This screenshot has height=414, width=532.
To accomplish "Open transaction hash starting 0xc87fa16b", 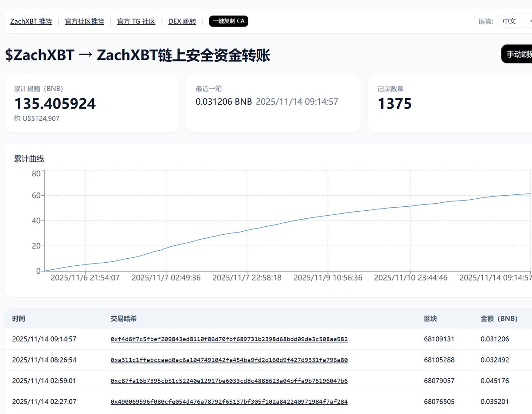I will coord(229,381).
